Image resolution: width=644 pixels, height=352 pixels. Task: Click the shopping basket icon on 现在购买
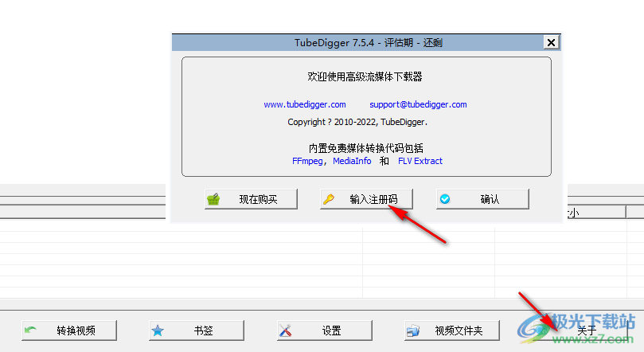[213, 200]
